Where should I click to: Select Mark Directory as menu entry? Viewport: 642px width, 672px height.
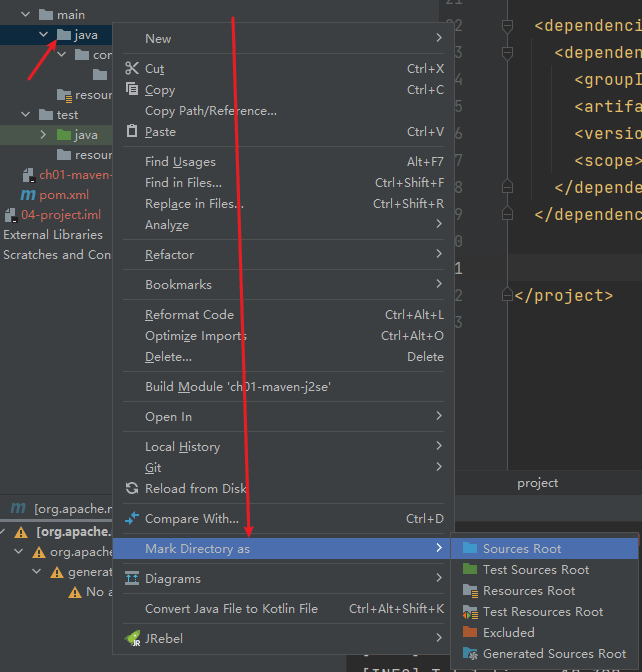click(282, 548)
